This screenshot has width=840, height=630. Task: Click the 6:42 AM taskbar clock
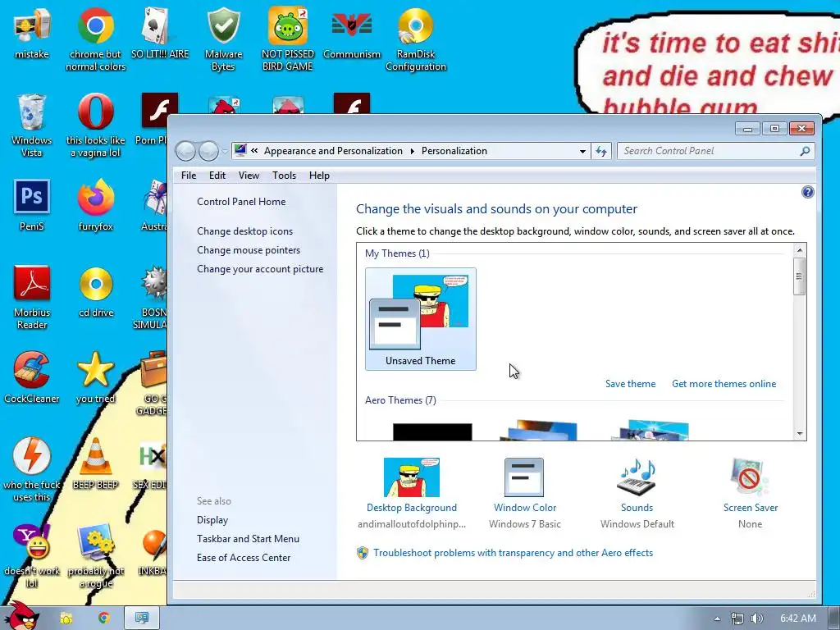click(797, 619)
